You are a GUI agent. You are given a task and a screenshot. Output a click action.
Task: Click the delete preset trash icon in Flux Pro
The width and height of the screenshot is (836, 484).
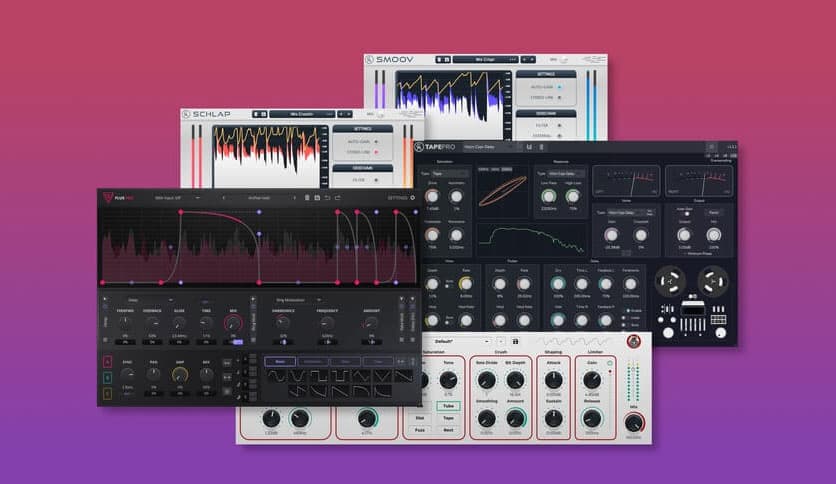click(307, 198)
